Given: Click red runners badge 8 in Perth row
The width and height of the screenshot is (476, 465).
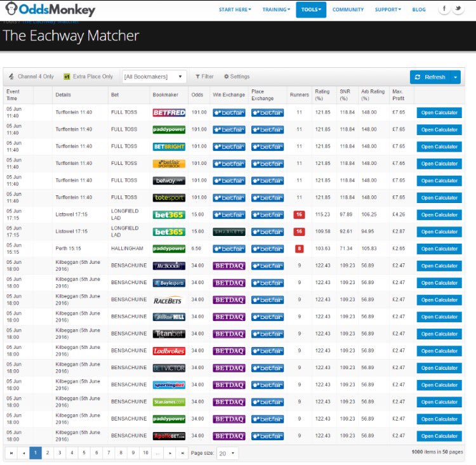Looking at the screenshot, I should pyautogui.click(x=299, y=249).
